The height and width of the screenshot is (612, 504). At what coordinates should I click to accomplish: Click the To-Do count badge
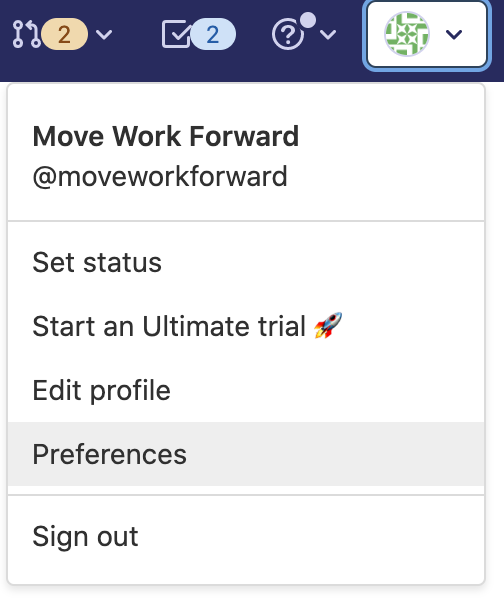tap(213, 35)
